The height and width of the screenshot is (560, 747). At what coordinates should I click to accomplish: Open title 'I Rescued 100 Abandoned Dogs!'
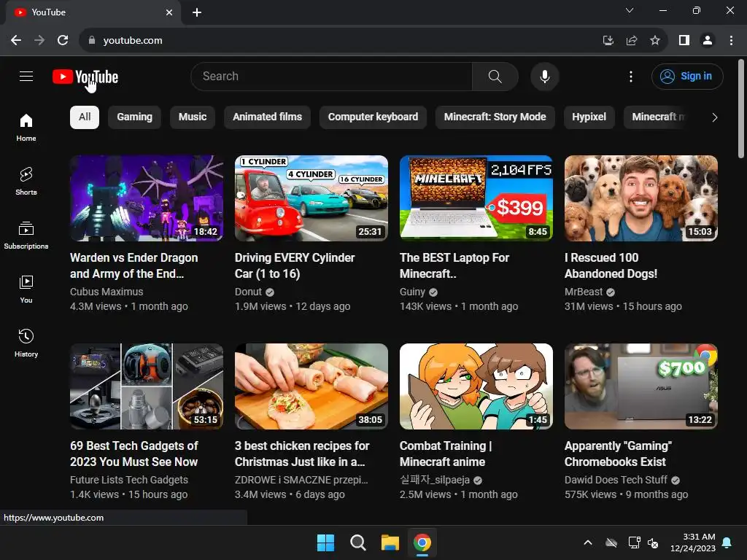pyautogui.click(x=611, y=265)
